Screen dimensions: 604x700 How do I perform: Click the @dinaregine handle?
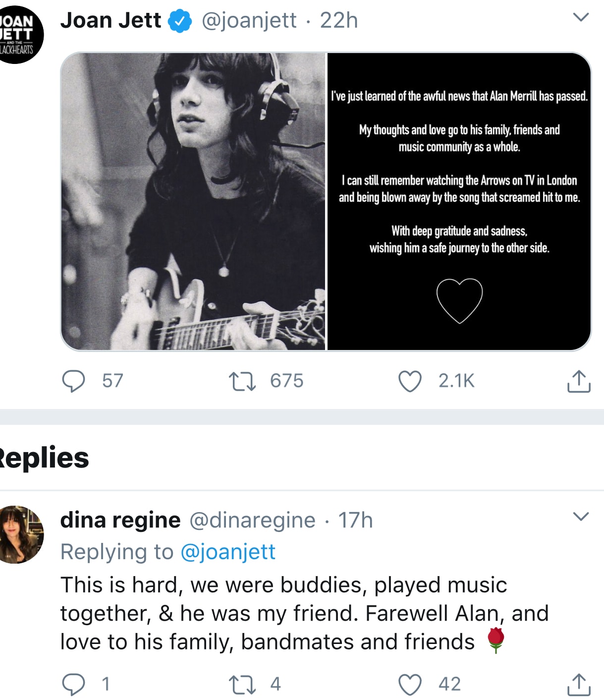coord(252,520)
